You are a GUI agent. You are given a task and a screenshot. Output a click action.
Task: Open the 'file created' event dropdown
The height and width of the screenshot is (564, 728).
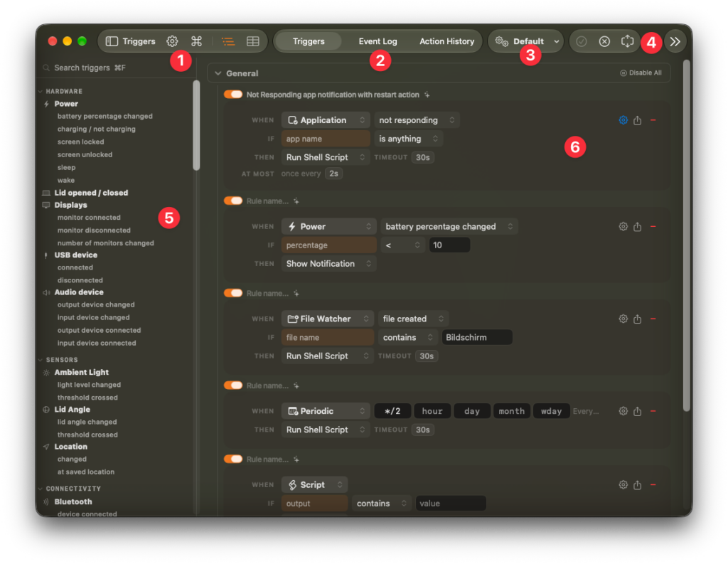coord(413,319)
